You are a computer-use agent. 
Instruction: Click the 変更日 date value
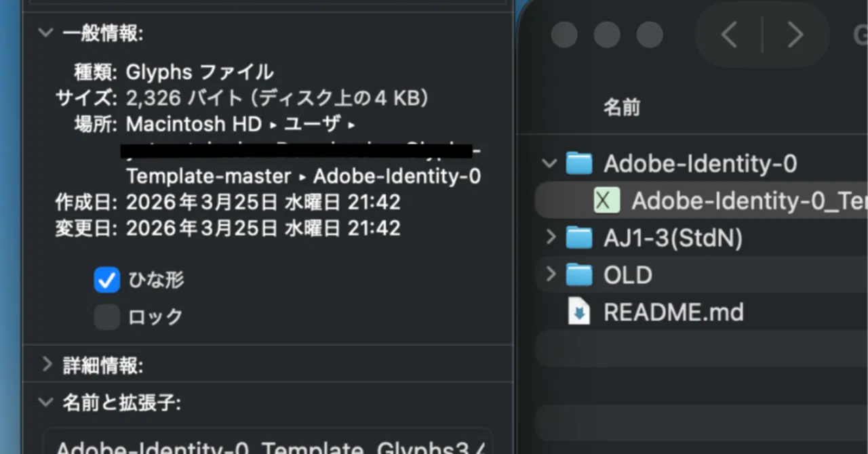pos(263,228)
